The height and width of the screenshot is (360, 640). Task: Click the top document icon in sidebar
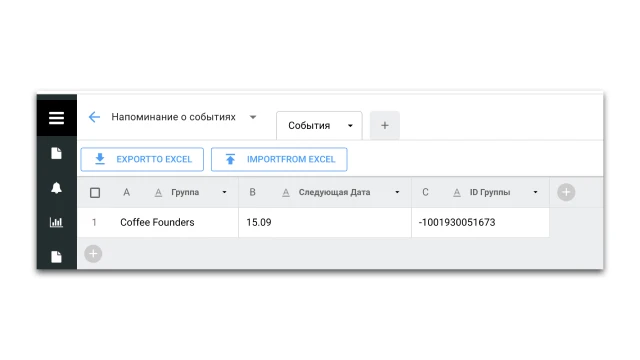pos(56,153)
